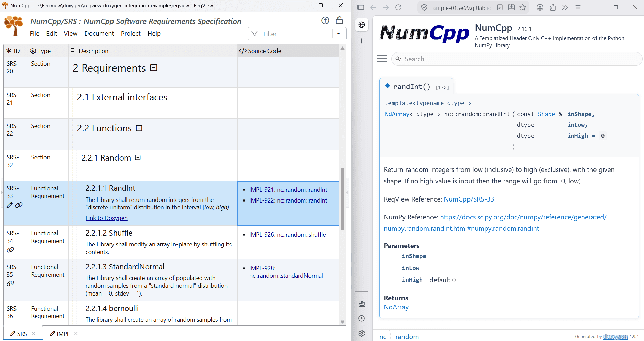Viewport: 644px width, 341px height.
Task: Collapse the 2.2 Functions section
Action: coord(139,128)
